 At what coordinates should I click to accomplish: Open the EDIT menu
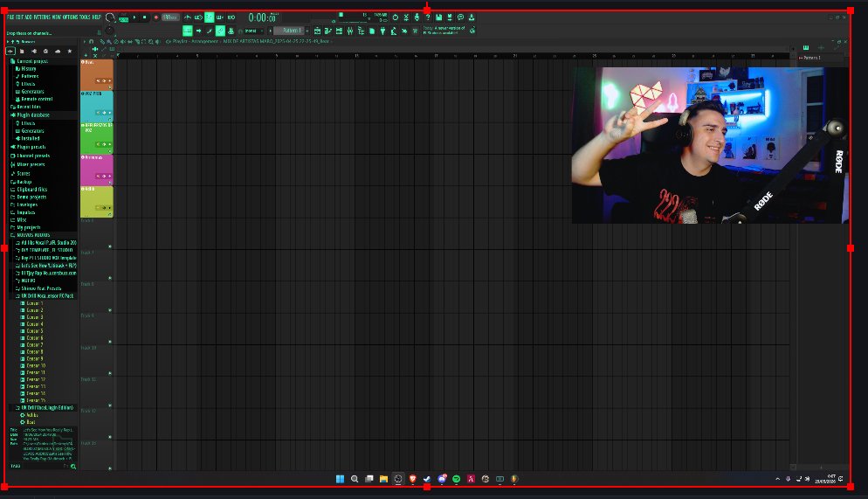tap(20, 17)
